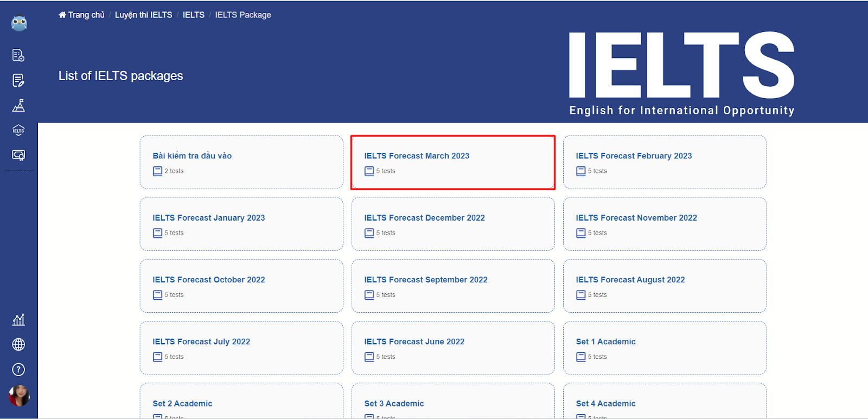Open the mountain flag goals icon

[18, 105]
